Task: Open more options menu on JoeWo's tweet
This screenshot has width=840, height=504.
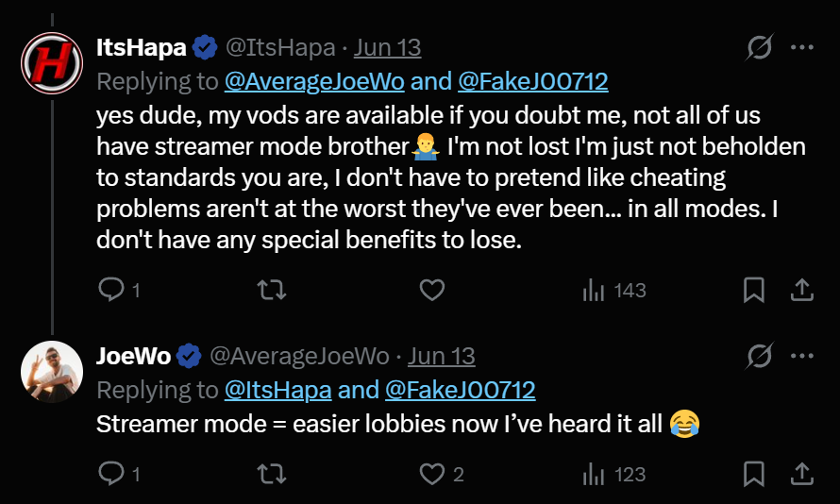Action: point(802,356)
